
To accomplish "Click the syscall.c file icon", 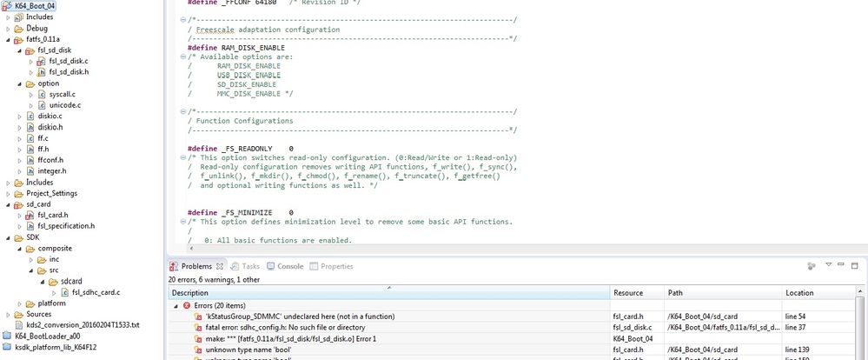I will pos(42,94).
